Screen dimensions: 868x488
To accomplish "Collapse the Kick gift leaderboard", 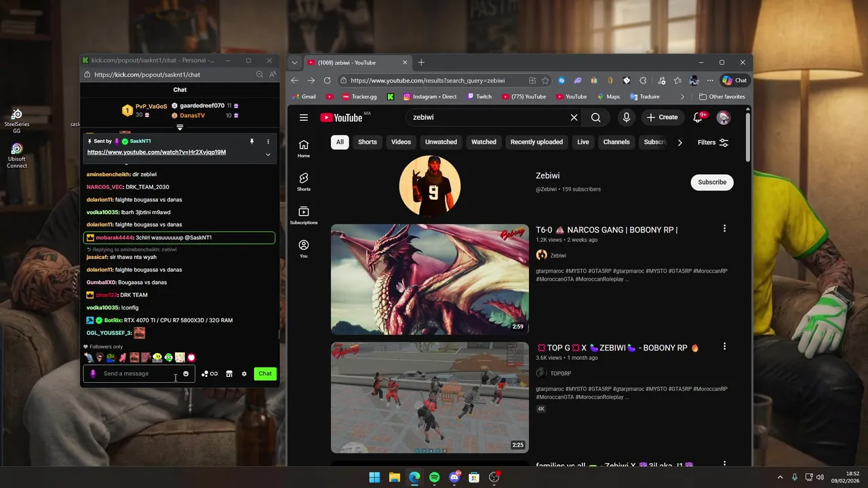I will pyautogui.click(x=180, y=127).
